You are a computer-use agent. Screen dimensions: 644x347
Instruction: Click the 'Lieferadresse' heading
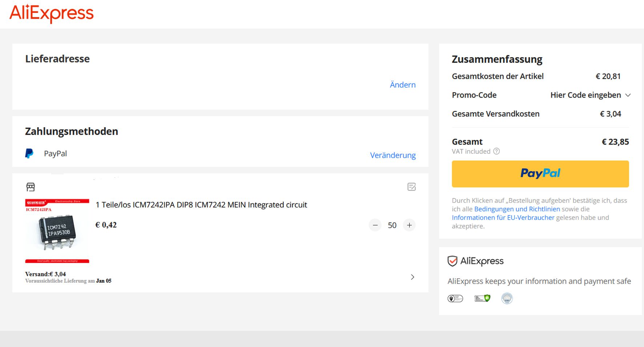click(x=57, y=59)
